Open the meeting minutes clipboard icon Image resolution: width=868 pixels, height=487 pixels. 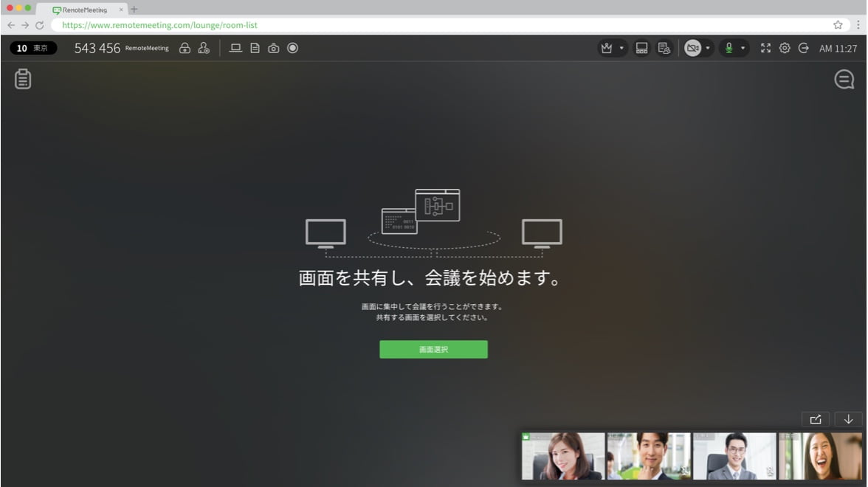pos(23,79)
